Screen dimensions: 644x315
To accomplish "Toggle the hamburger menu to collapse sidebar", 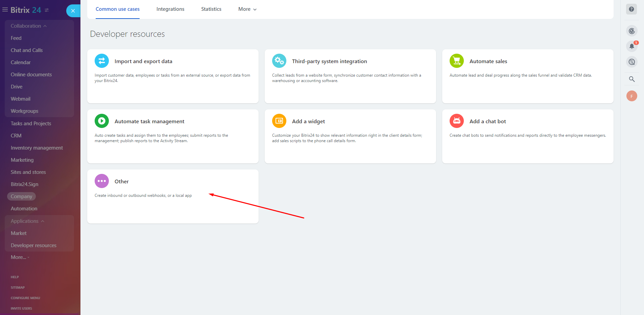I will coord(5,10).
